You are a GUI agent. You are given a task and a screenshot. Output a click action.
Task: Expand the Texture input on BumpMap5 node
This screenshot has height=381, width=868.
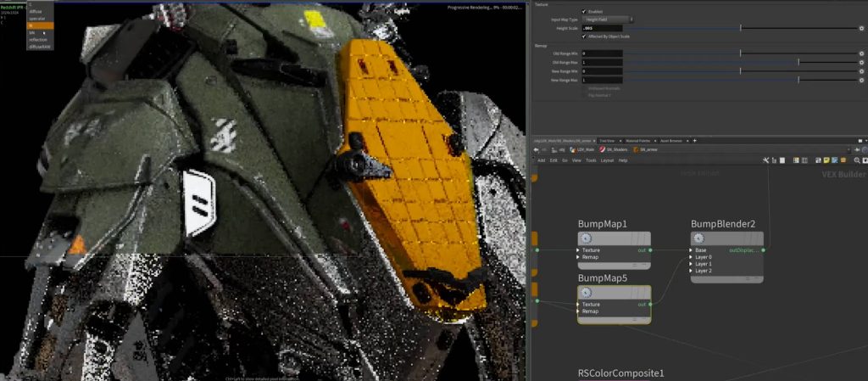(x=580, y=304)
